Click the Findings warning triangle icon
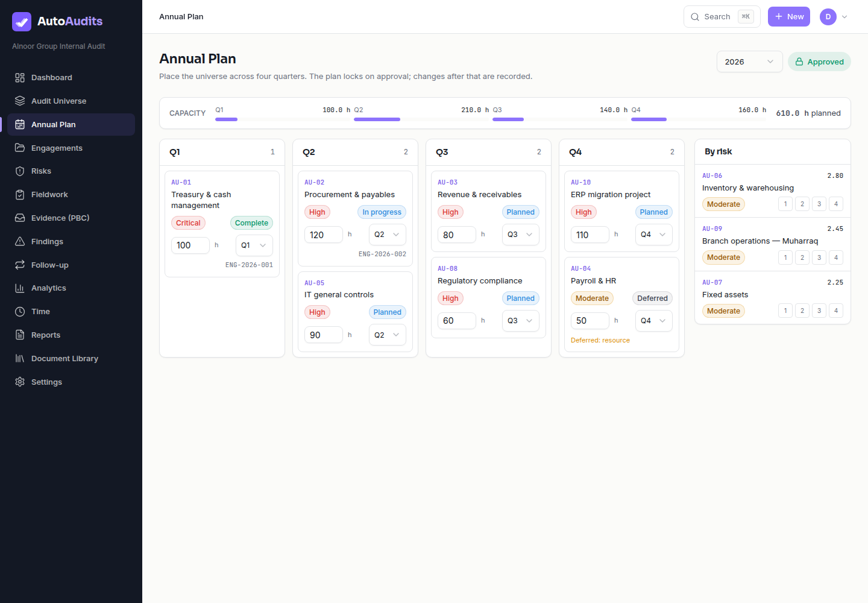The image size is (868, 603). tap(20, 241)
